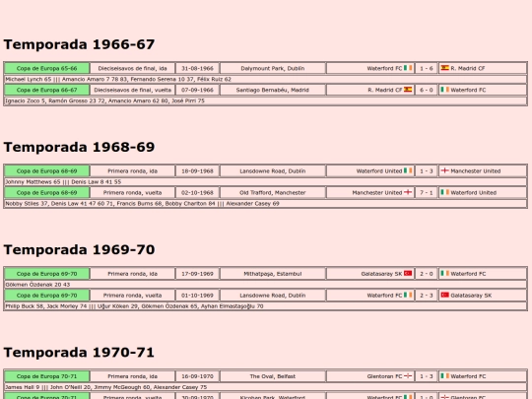532x399 pixels.
Task: Click the scorers line starting 'James Hall 9'
Action: 266,387
